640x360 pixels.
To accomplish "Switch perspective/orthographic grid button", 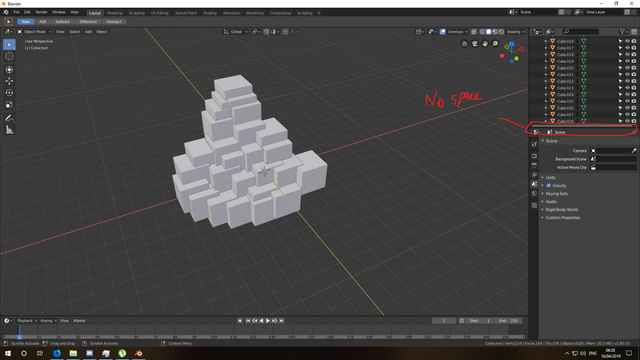I will 464,44.
